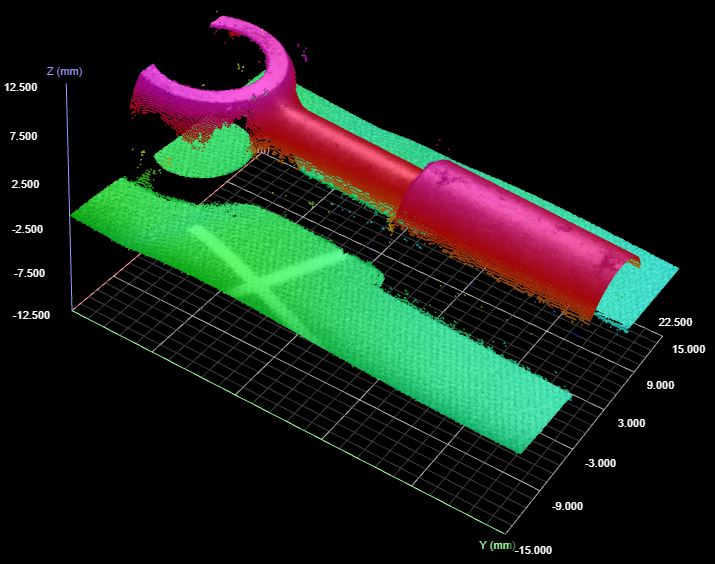Select the Z-axis value -7.500

[x=30, y=273]
